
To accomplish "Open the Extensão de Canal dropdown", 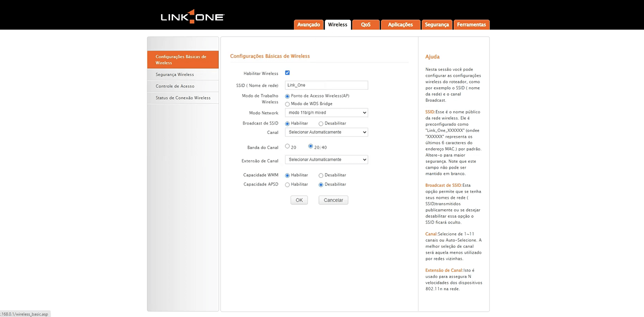I will 326,160.
